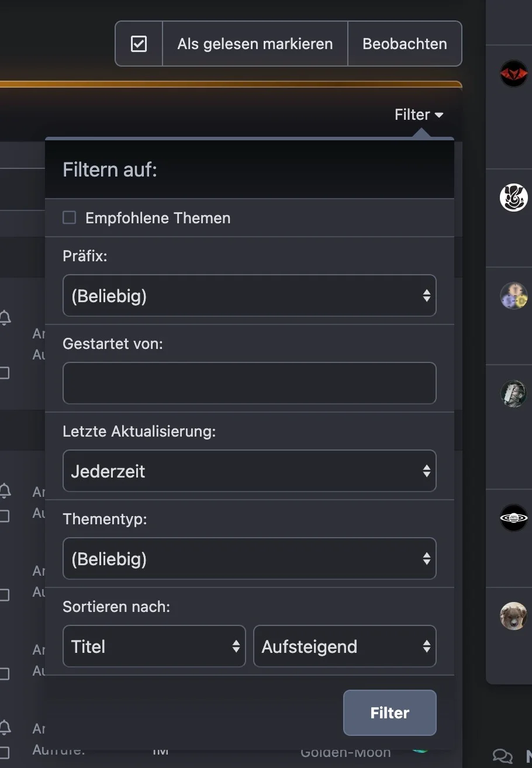The height and width of the screenshot is (768, 532).
Task: Click the grey armored figure avatar
Action: (x=514, y=393)
